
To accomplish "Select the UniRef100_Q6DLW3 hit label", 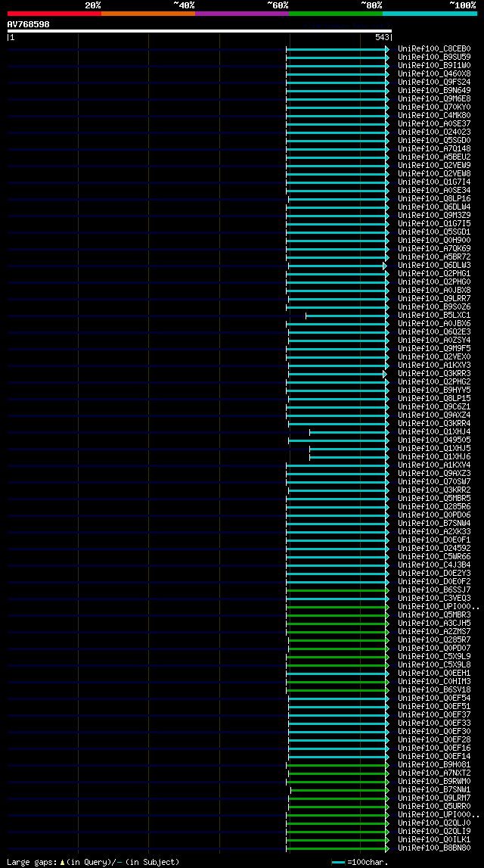I will tap(434, 265).
